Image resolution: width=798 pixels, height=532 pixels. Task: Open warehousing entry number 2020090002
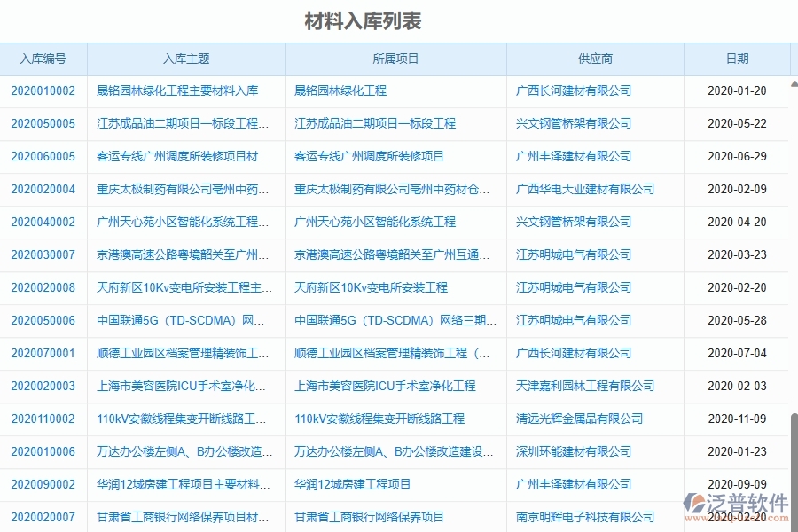[x=43, y=484]
